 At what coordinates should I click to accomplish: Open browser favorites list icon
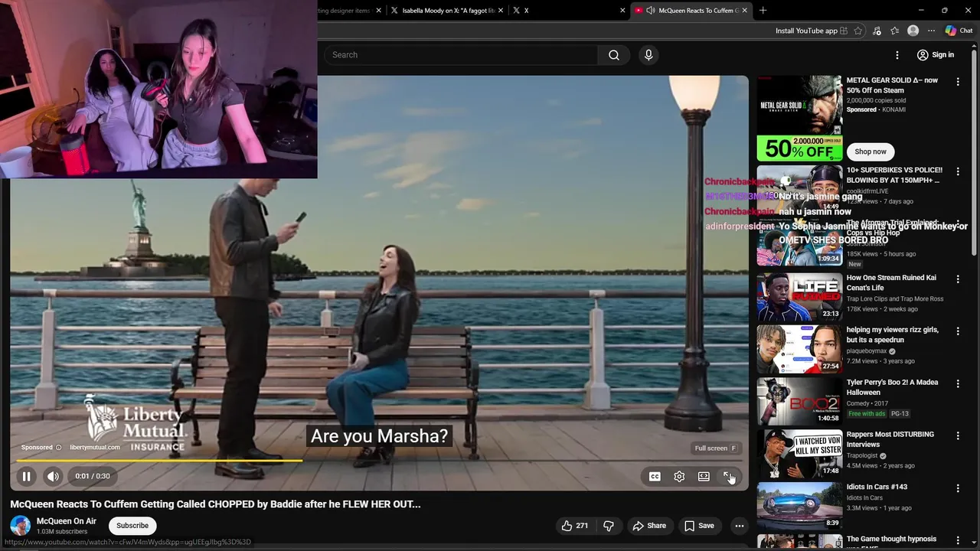point(895,31)
